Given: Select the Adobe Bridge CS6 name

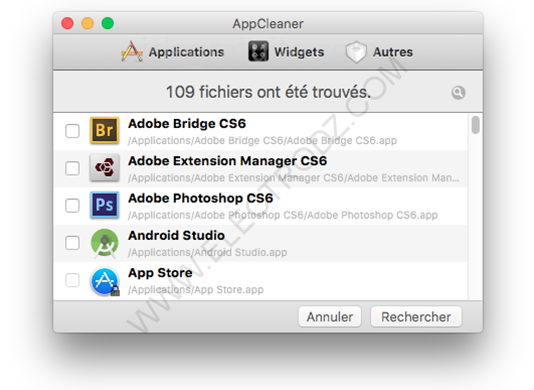Looking at the screenshot, I should tap(187, 124).
